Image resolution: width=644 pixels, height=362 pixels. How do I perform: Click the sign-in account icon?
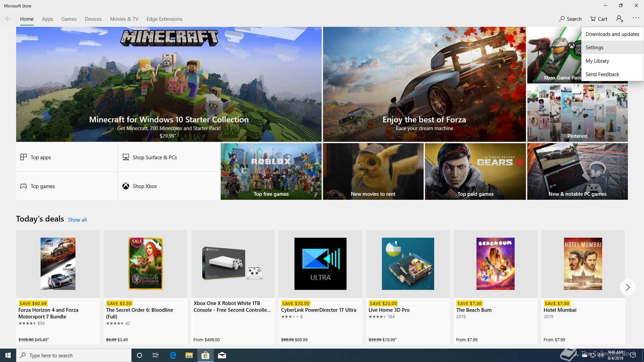[x=620, y=19]
